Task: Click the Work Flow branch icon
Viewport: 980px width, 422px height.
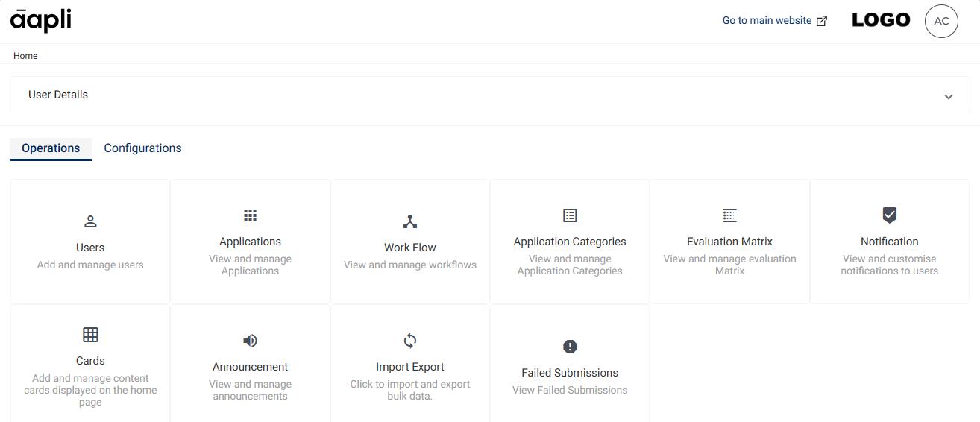Action: pos(410,221)
